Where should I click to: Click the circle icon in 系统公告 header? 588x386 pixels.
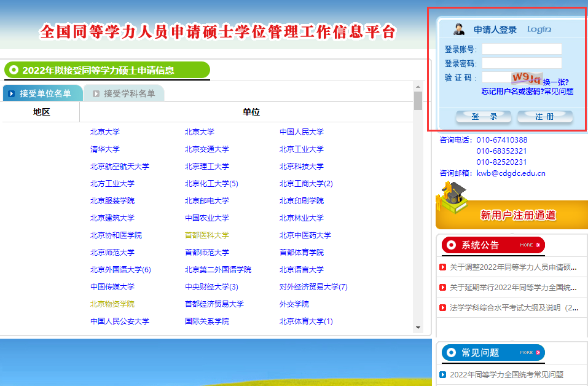point(451,245)
